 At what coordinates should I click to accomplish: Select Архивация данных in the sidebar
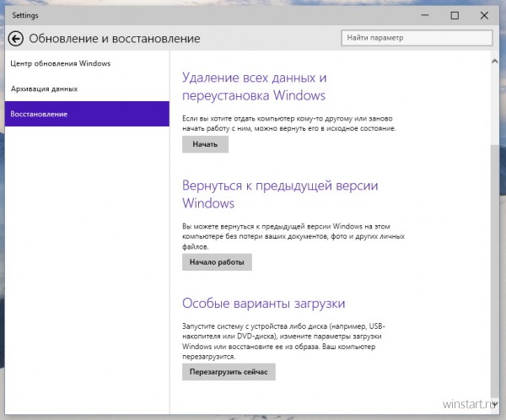tap(44, 89)
